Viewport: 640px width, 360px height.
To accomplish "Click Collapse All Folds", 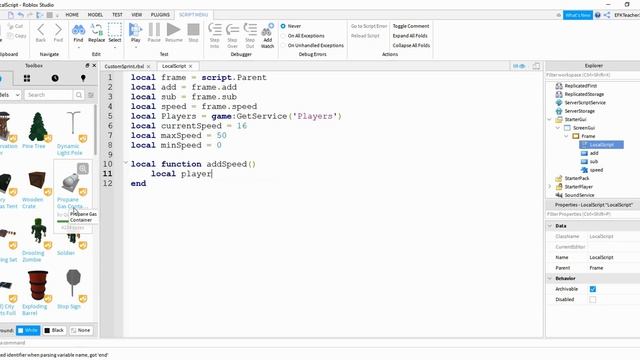I will click(x=411, y=45).
